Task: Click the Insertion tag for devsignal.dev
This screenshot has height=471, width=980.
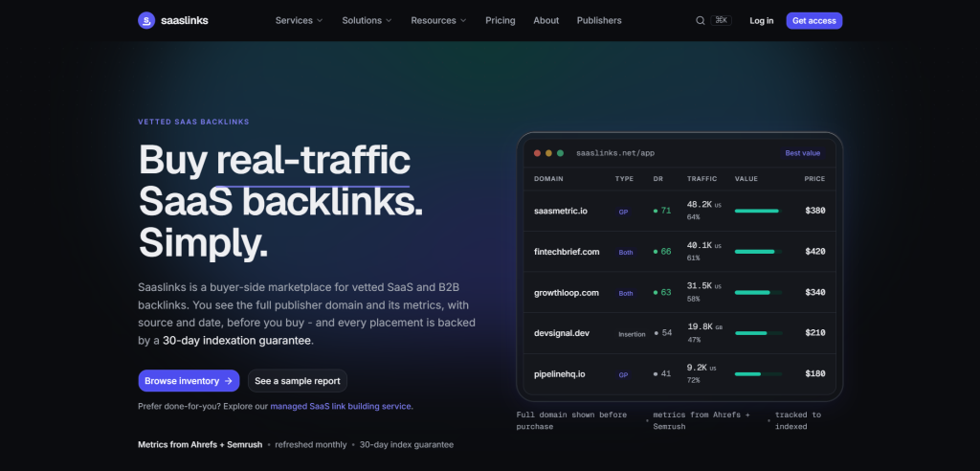Action: click(x=632, y=335)
